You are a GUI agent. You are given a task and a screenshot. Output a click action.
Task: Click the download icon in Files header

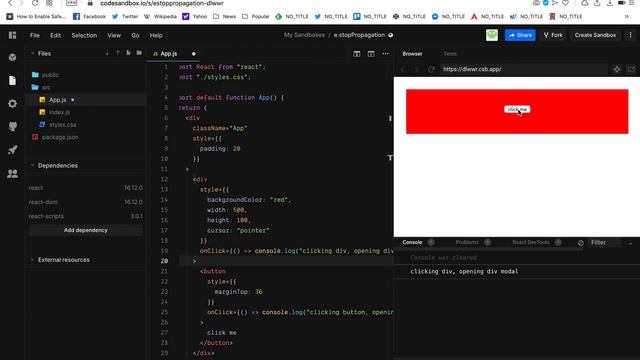click(107, 53)
